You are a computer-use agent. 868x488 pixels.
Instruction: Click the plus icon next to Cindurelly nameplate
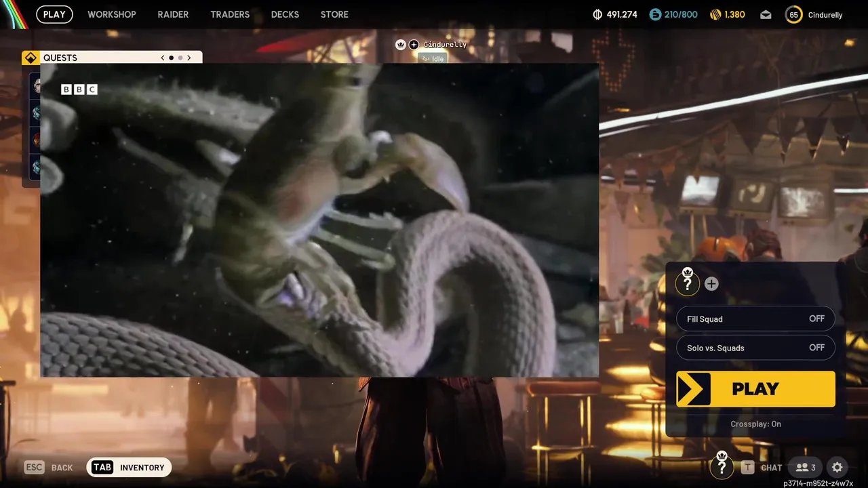414,44
